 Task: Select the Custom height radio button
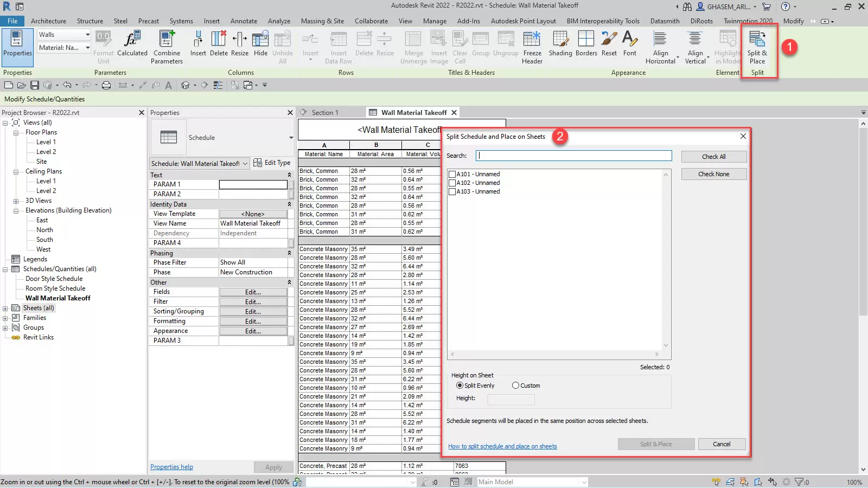point(515,386)
